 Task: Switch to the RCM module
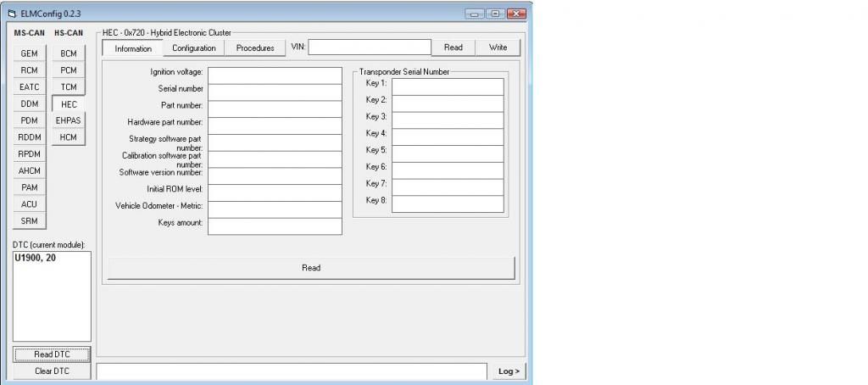(x=29, y=70)
